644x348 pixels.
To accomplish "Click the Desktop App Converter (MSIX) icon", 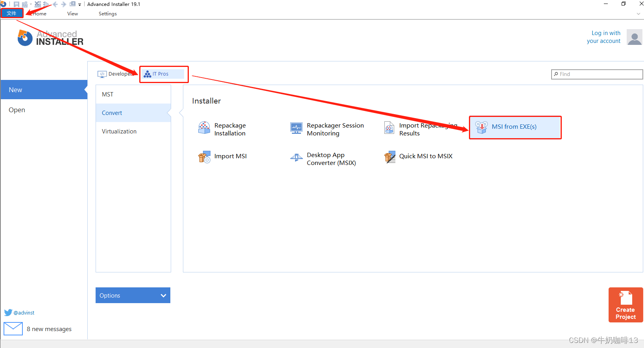I will [x=296, y=158].
